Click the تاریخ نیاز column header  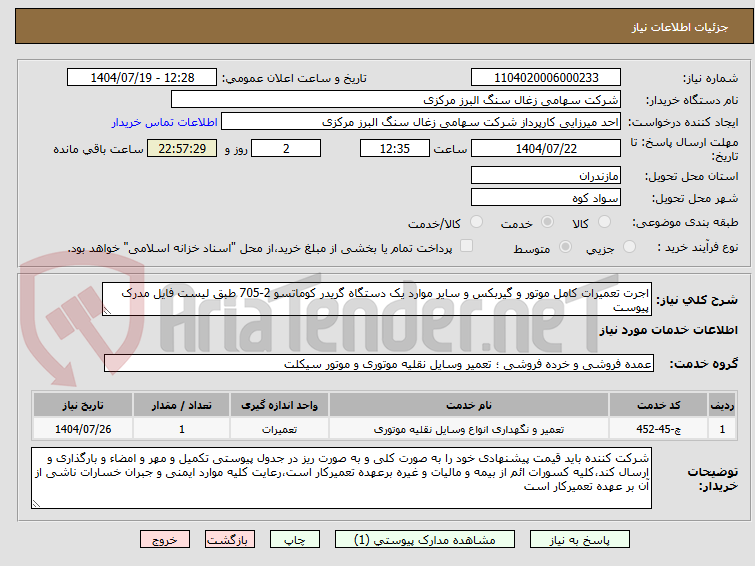(83, 405)
